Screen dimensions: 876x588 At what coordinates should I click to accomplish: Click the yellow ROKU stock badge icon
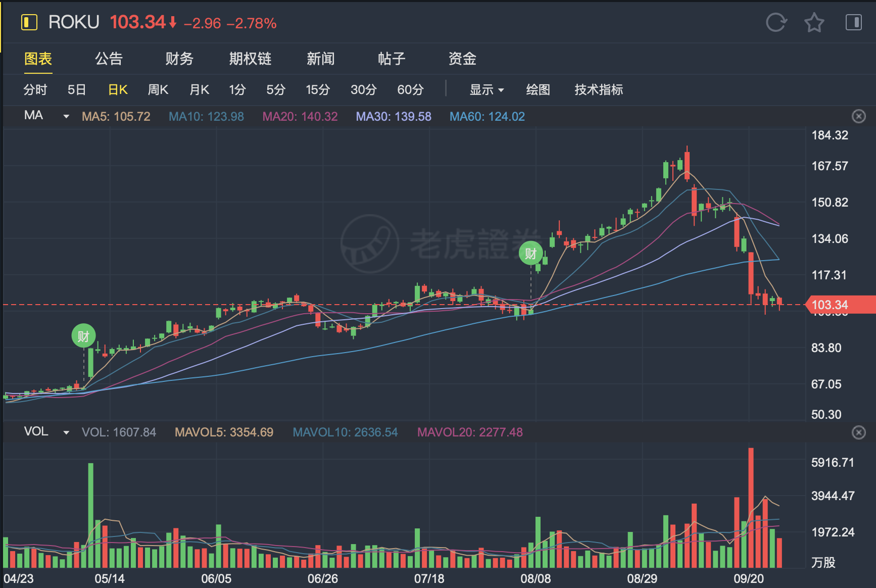click(x=29, y=22)
